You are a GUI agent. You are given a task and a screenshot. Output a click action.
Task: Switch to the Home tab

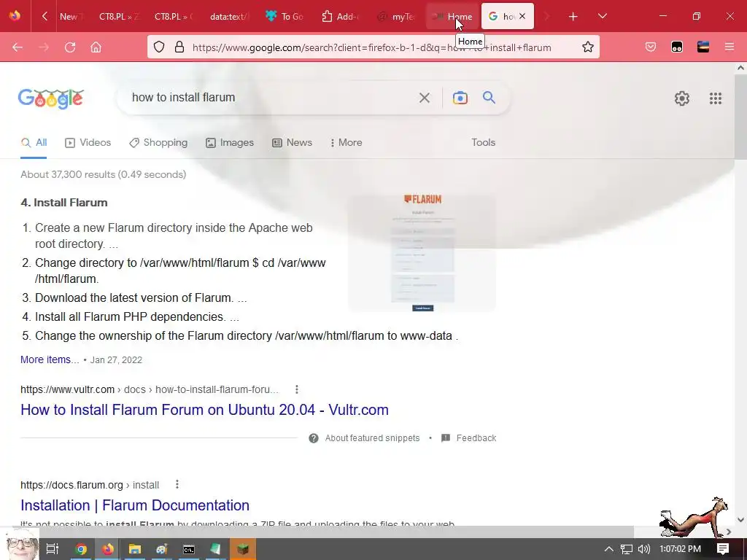(x=451, y=16)
